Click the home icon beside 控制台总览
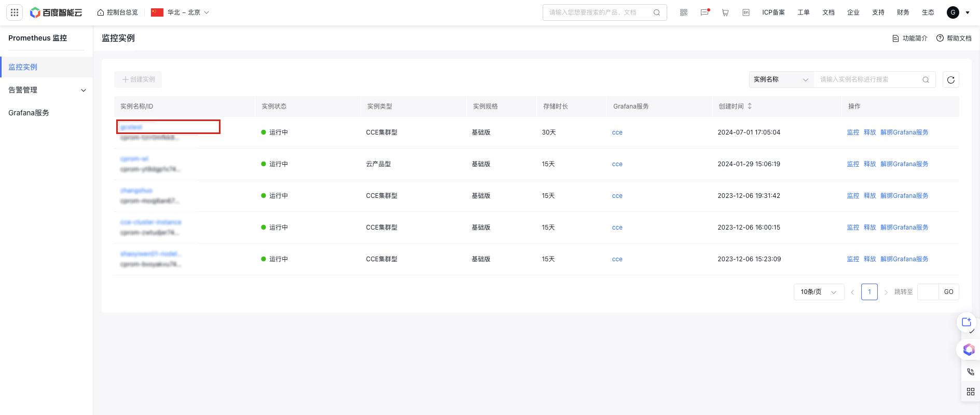Screen dimensions: 980x415 [x=101, y=12]
